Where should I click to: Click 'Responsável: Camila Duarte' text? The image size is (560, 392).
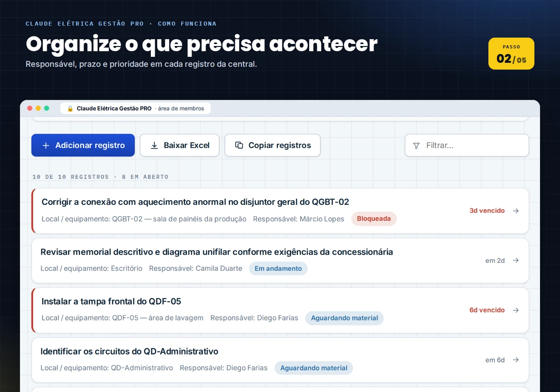196,268
